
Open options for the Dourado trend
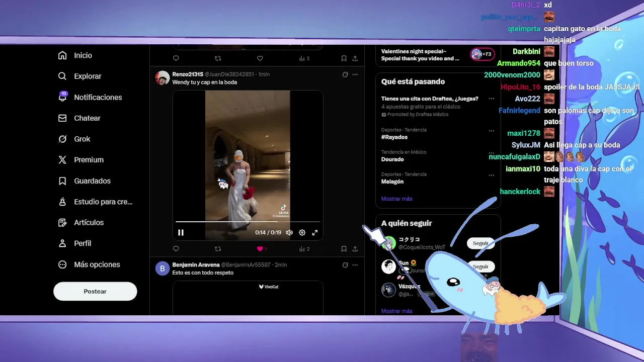492,153
